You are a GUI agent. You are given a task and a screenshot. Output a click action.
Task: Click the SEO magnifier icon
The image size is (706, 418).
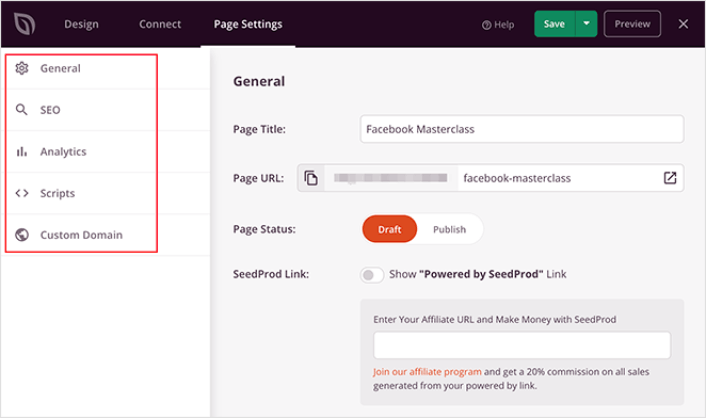[22, 110]
